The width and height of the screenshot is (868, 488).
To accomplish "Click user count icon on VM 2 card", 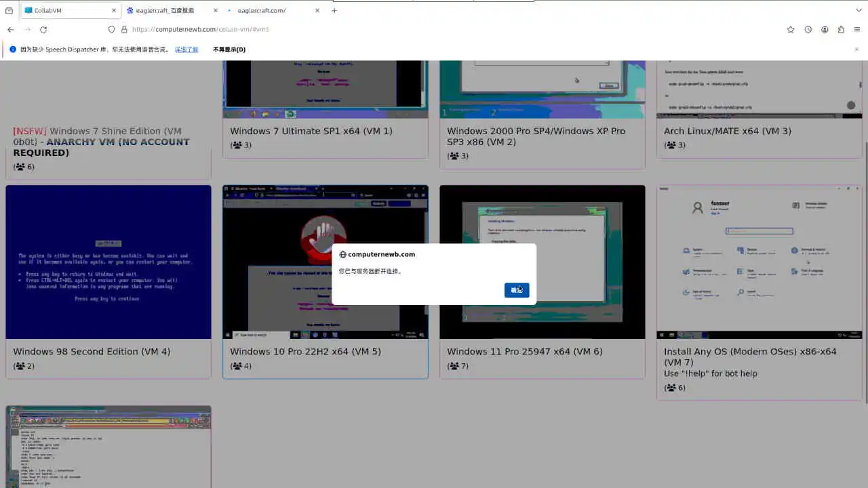I will coord(454,156).
